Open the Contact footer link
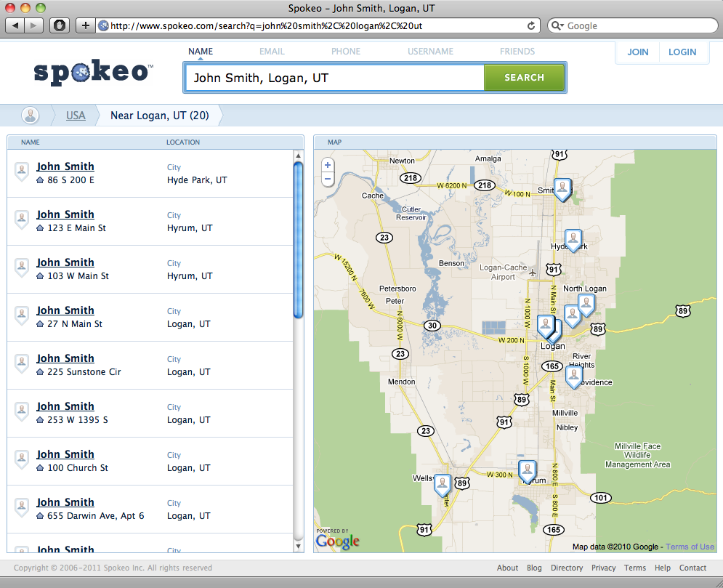The image size is (723, 588). click(692, 568)
